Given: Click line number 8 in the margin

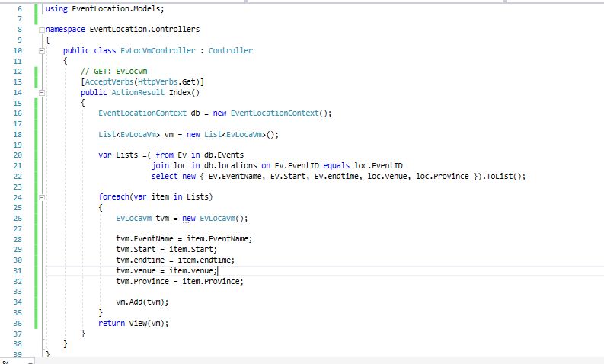Looking at the screenshot, I should click(20, 30).
